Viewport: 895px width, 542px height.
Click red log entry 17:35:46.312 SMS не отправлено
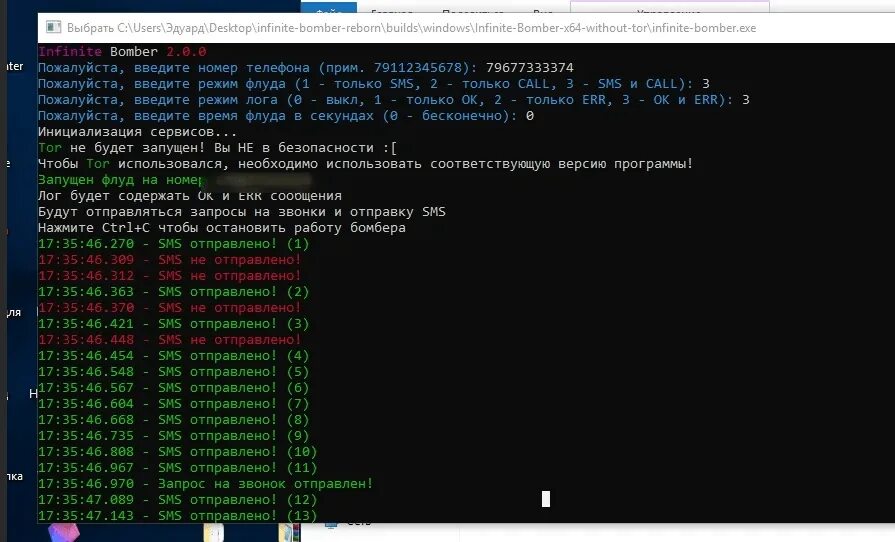[x=170, y=276]
